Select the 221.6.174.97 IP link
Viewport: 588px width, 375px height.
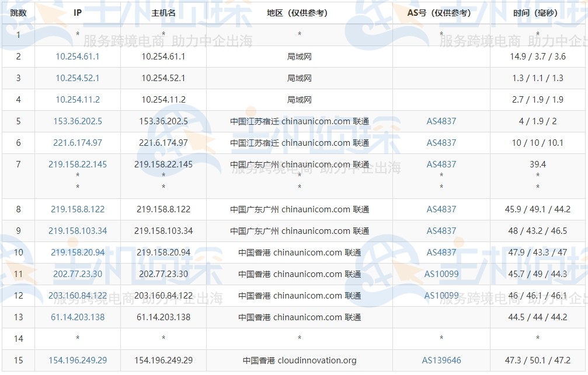[78, 143]
